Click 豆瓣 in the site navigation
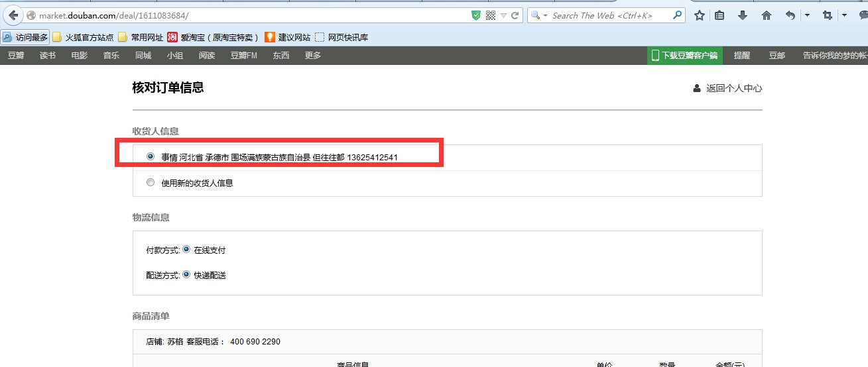868x367 pixels. point(16,56)
